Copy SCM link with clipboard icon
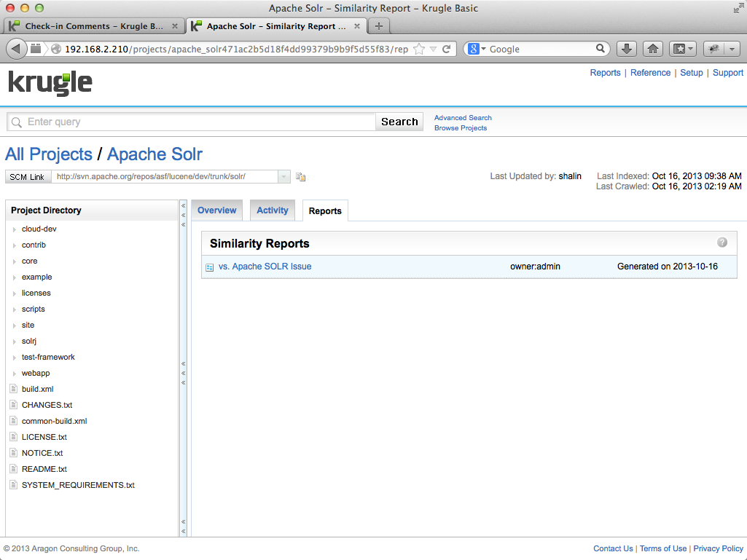Viewport: 747px width, 560px height. click(x=300, y=177)
